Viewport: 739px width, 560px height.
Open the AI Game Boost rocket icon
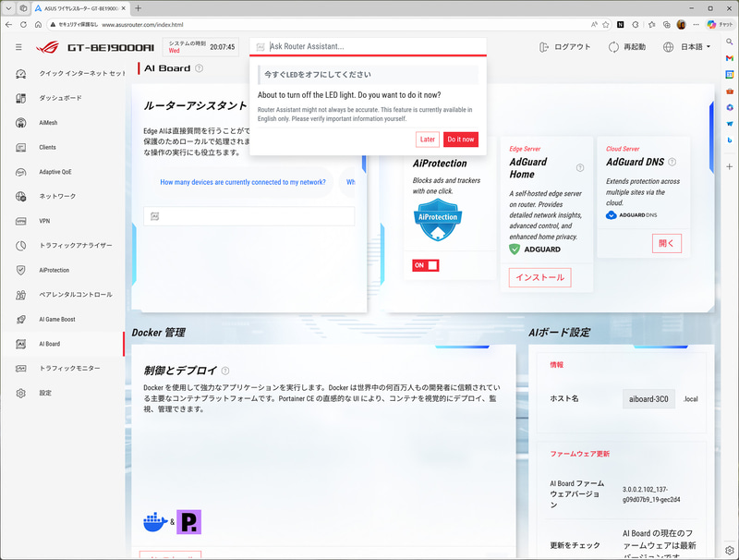pyautogui.click(x=20, y=319)
